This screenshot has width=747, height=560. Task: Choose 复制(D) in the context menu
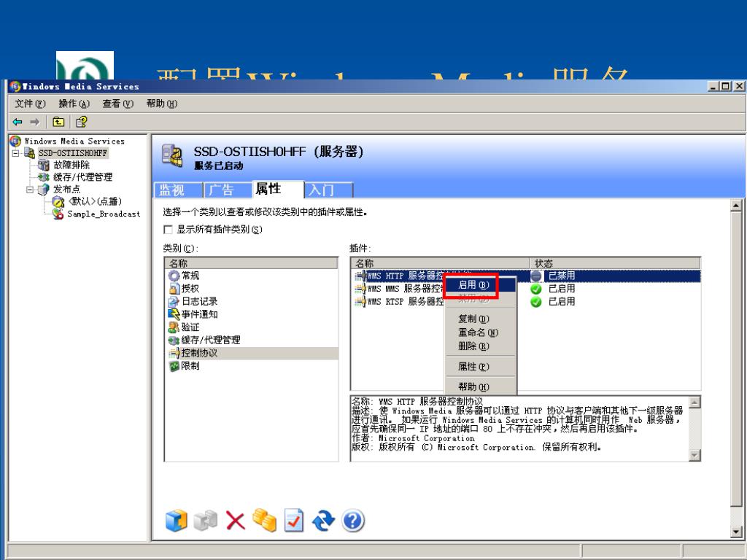[480, 319]
